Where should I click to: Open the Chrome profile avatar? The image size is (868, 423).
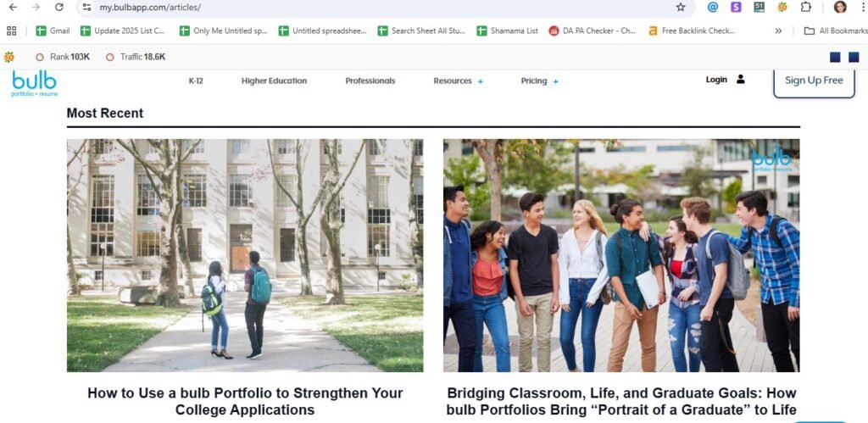tap(840, 7)
